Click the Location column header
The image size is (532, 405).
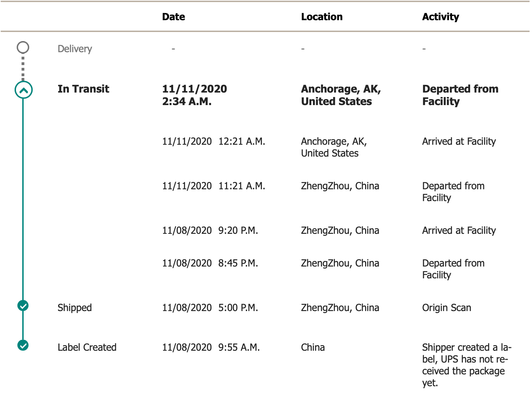322,17
